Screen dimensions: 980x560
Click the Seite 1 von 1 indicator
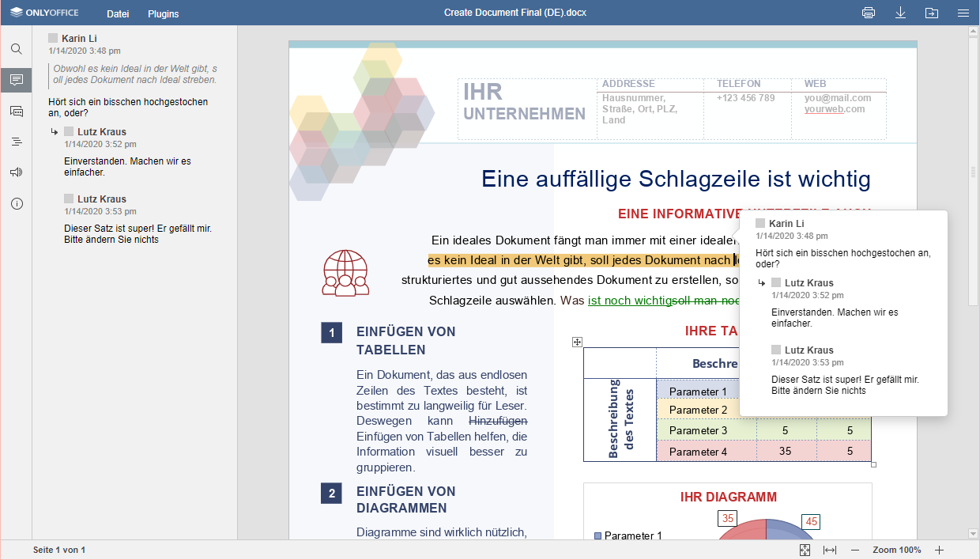coord(59,550)
